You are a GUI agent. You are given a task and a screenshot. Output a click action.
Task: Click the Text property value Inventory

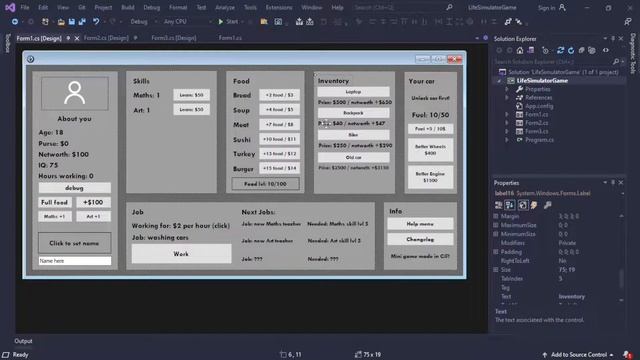point(571,297)
